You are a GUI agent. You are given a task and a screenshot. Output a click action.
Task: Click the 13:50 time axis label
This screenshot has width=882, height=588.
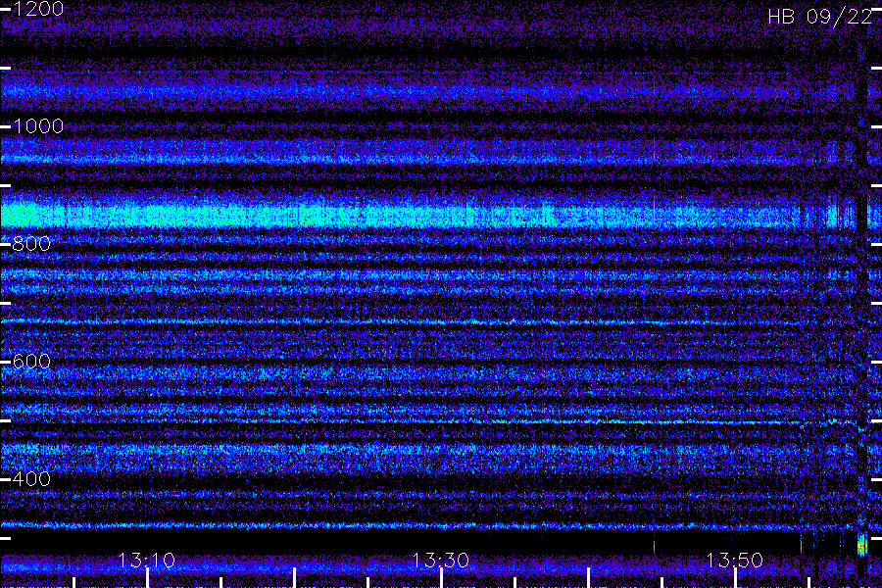[734, 561]
